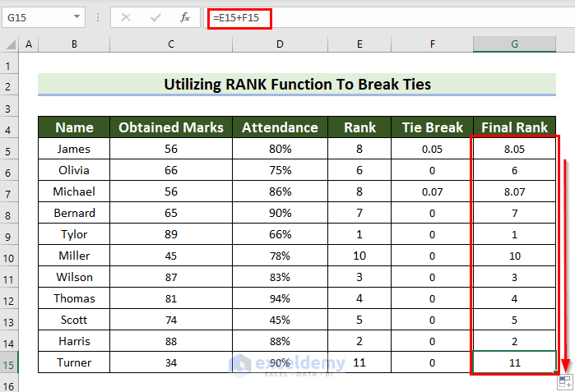Select column G header
Image resolution: width=575 pixels, height=392 pixels.
point(514,44)
